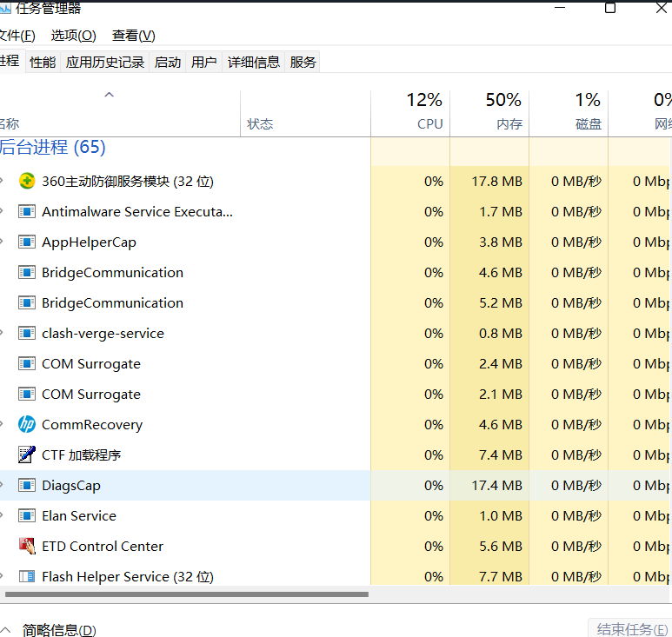
Task: Expand the 360主动防御服务模块 process row
Action: coord(2,181)
